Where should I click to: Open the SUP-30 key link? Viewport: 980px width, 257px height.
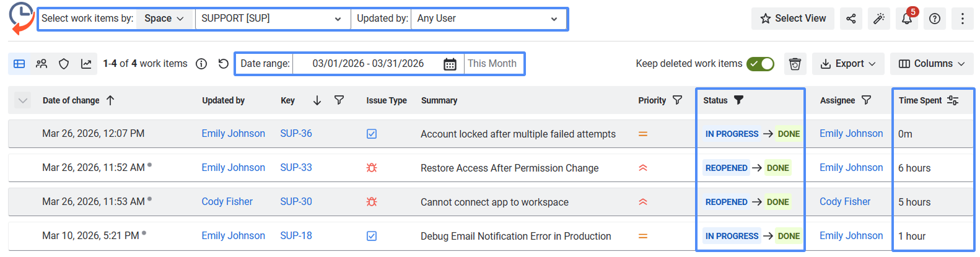click(296, 202)
